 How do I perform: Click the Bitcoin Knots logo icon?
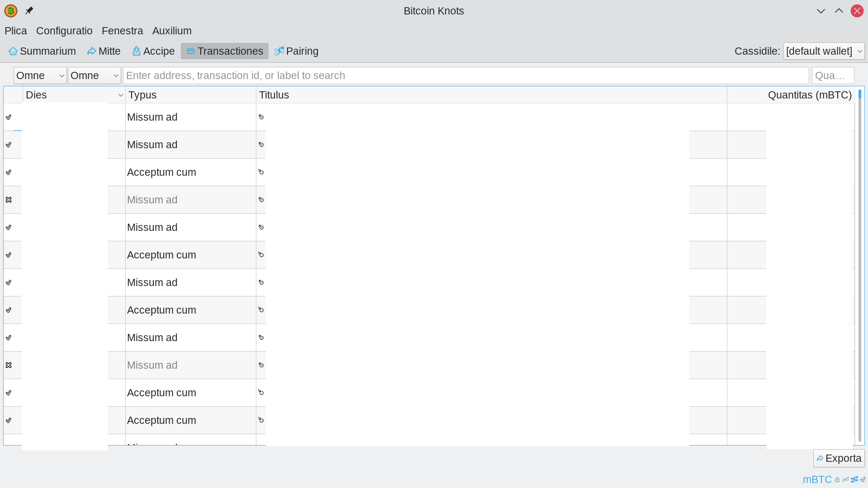[11, 11]
